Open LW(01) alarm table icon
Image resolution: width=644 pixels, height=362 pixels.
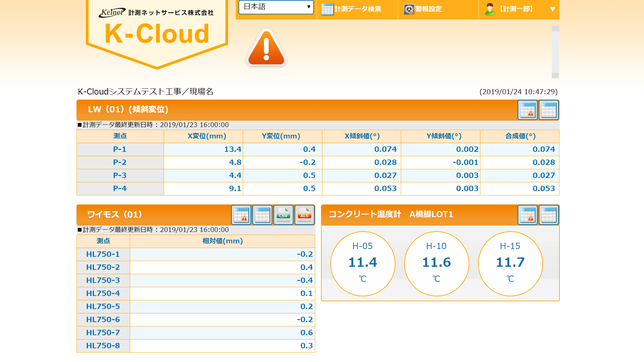527,110
